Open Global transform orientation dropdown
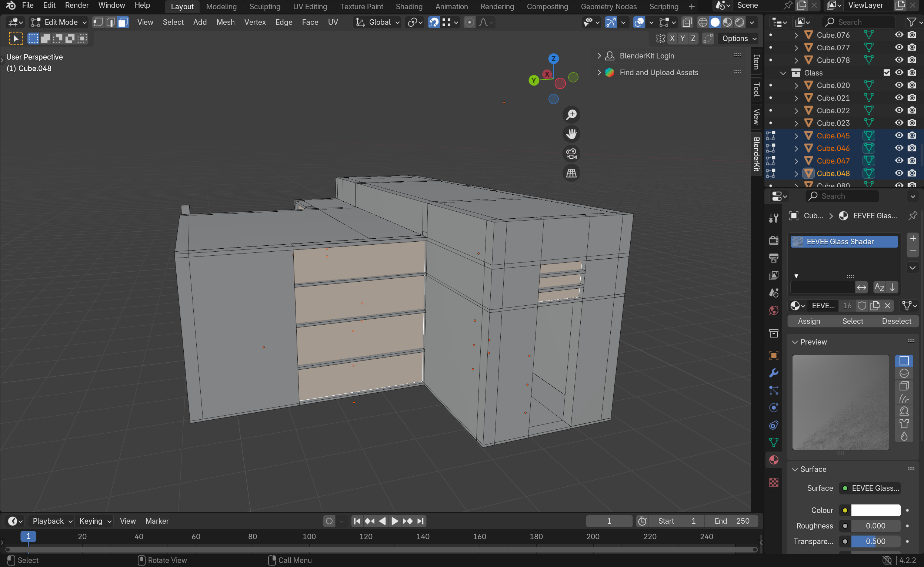This screenshot has width=924, height=567. tap(377, 22)
